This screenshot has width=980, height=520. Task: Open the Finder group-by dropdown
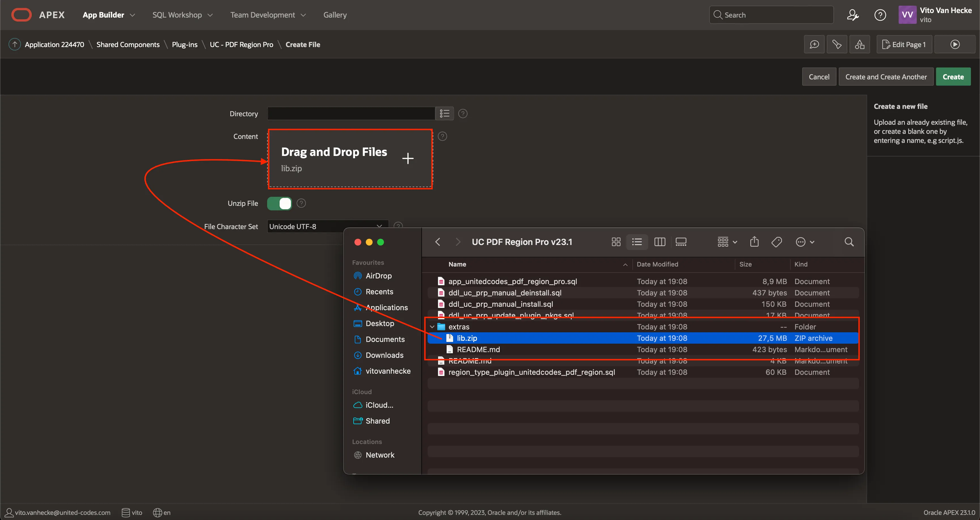coord(726,242)
